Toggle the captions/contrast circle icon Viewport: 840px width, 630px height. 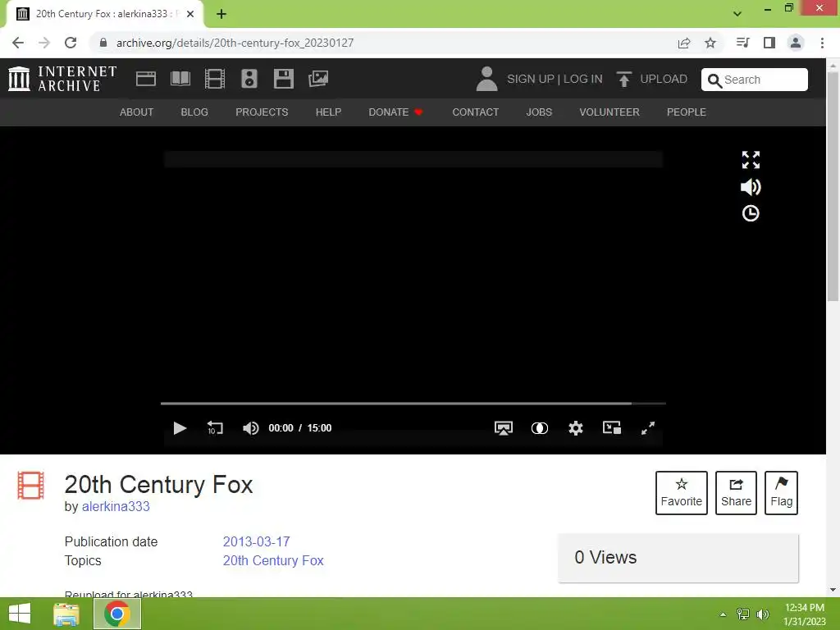540,428
